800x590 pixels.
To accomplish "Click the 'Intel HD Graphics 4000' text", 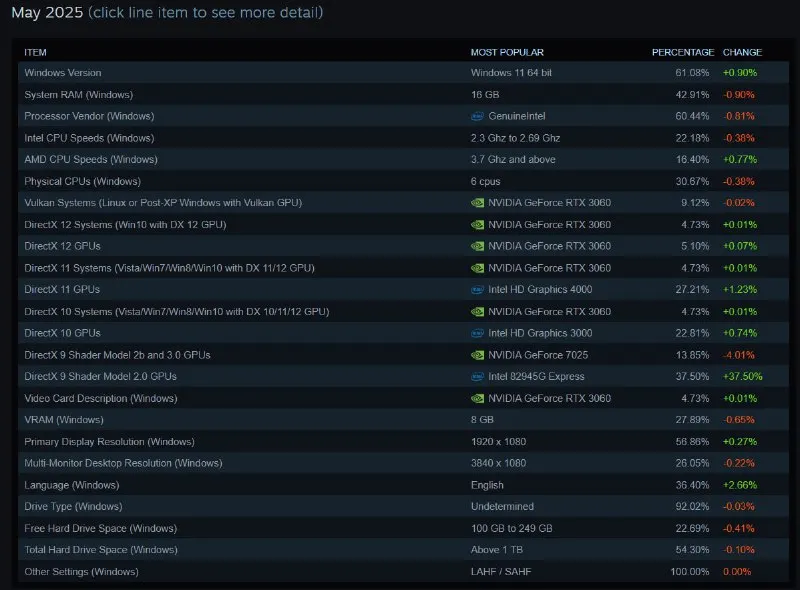I will coord(540,289).
